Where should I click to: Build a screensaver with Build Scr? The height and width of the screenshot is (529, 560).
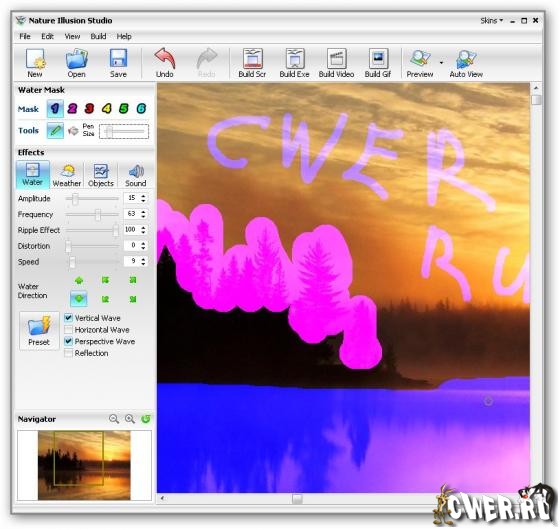point(252,63)
